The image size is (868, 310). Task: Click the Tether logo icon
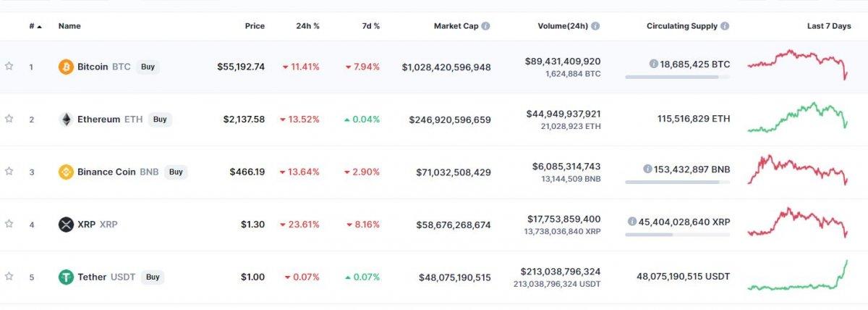pos(66,277)
